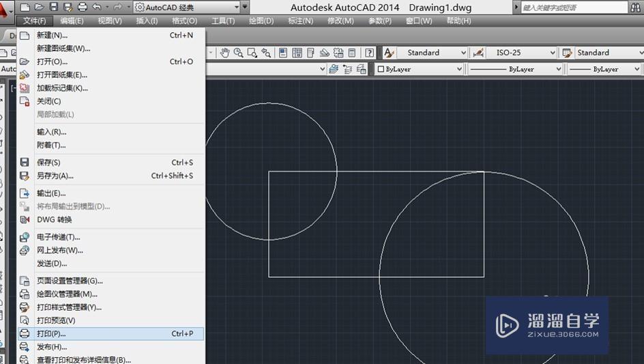Select the Zoom Window tool
644x364 pixels.
[252, 53]
